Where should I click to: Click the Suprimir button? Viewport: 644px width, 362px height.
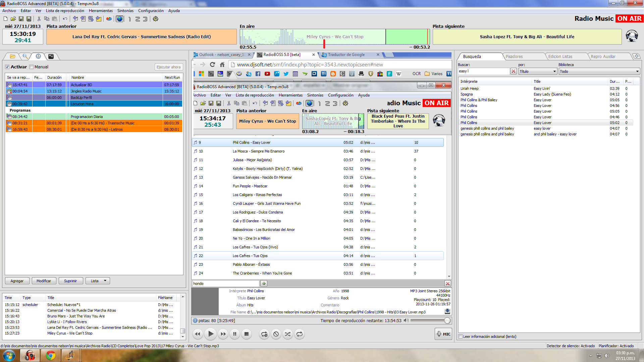[71, 281]
